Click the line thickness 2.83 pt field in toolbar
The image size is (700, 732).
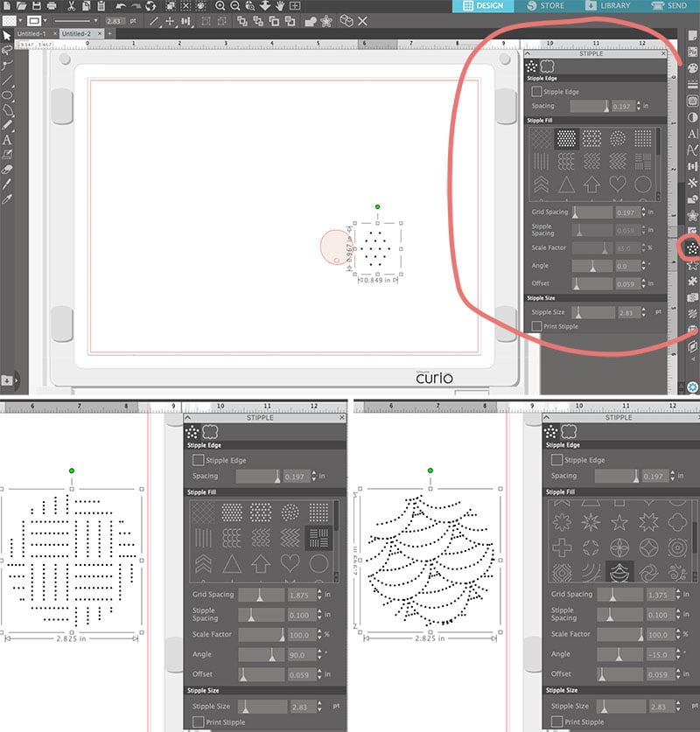click(115, 21)
